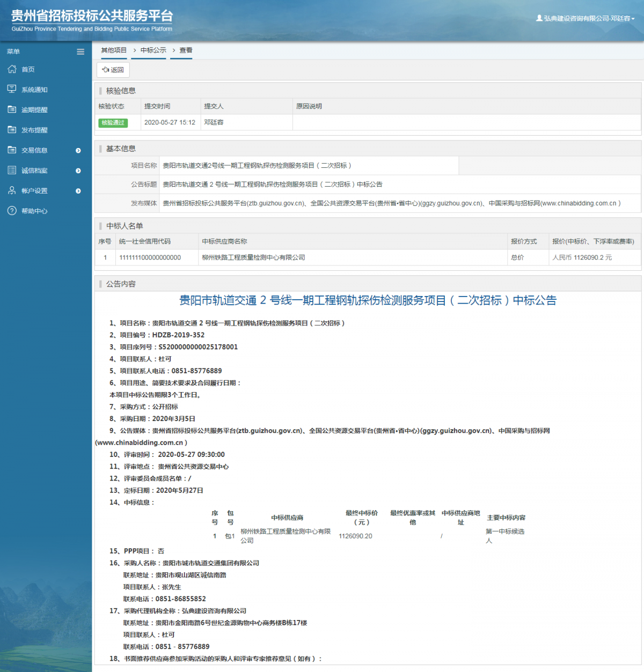Expand the 交易信息 submenu arrow
Image resolution: width=644 pixels, height=672 pixels.
click(x=78, y=151)
